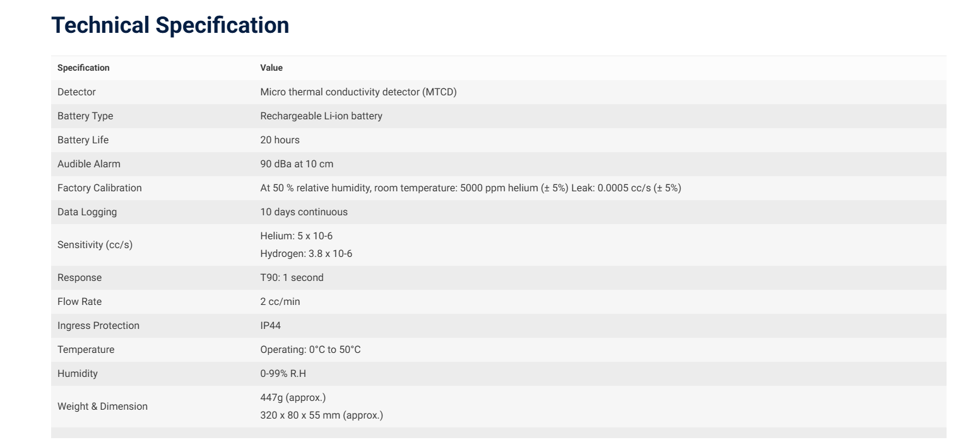The height and width of the screenshot is (447, 980).
Task: Click the Technical Specification heading
Action: coord(170,25)
